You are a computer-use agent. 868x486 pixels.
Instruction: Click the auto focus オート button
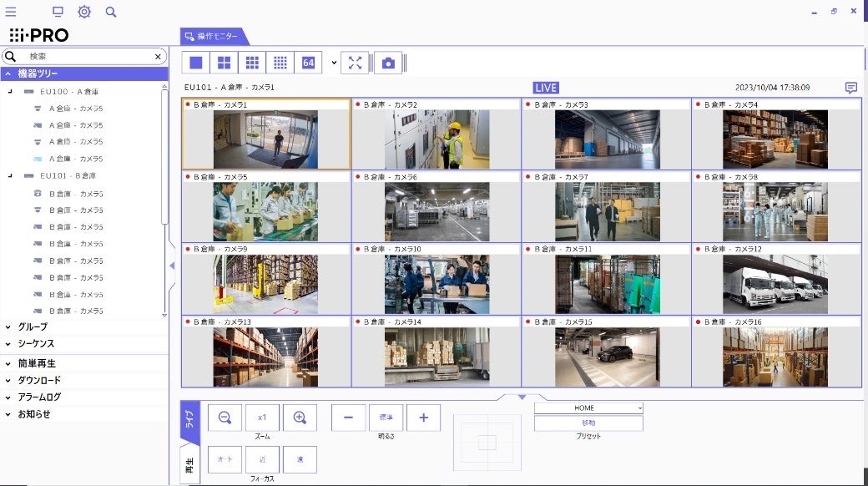[x=225, y=459]
